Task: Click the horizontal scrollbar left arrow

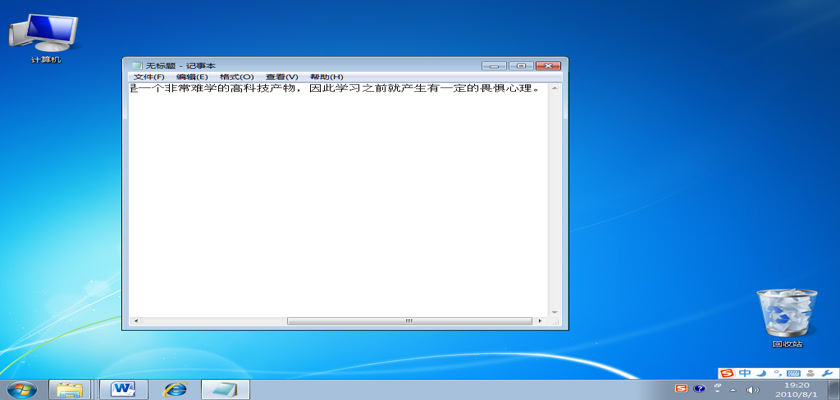Action: (137, 321)
